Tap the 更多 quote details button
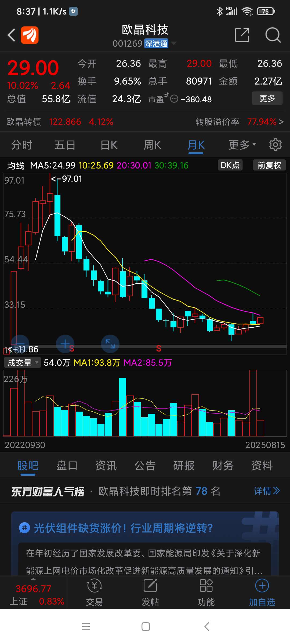 267,98
